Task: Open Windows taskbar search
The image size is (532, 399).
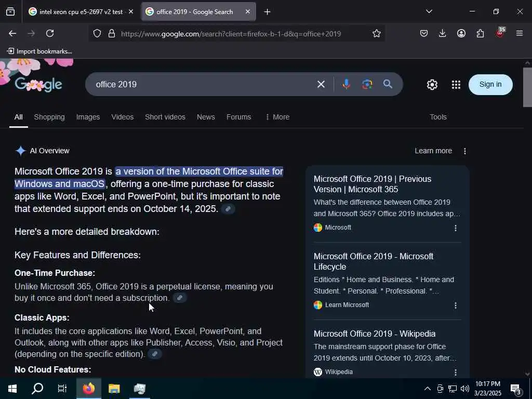Action: coord(37,389)
